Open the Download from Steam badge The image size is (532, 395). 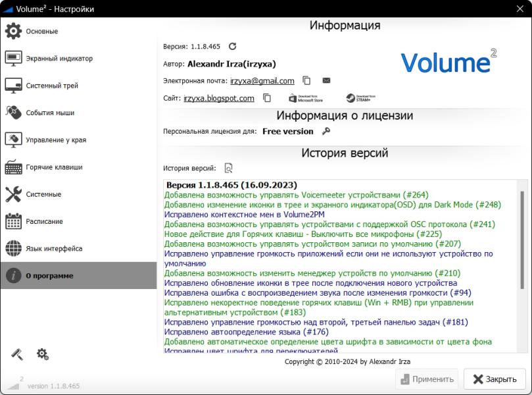pyautogui.click(x=360, y=98)
